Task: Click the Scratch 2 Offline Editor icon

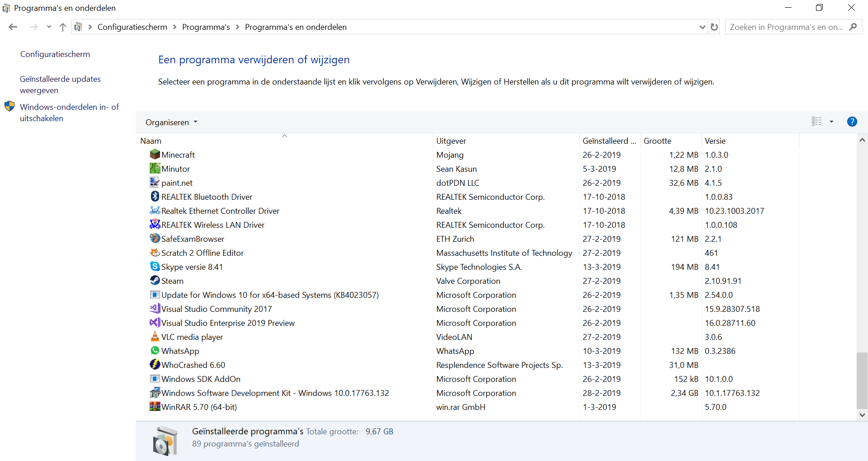Action: point(155,253)
